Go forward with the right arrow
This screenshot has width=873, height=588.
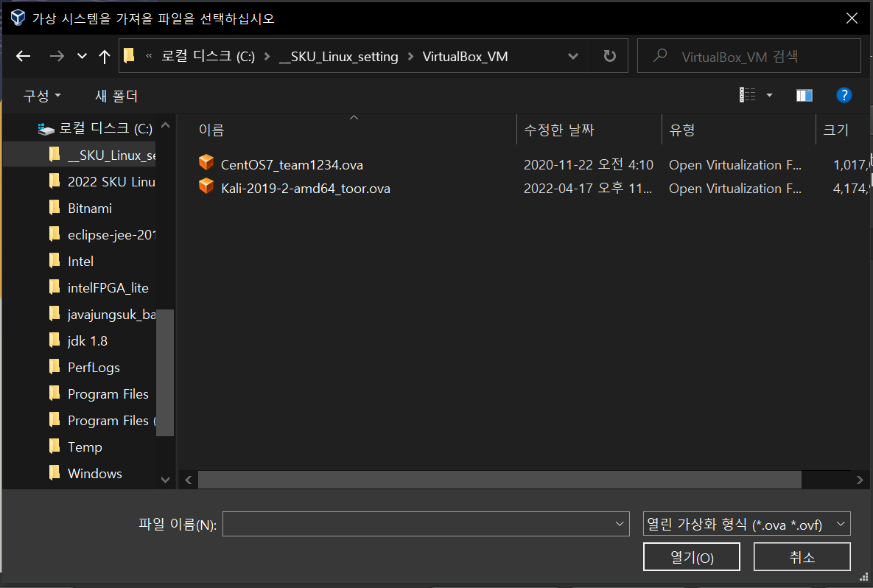[56, 56]
